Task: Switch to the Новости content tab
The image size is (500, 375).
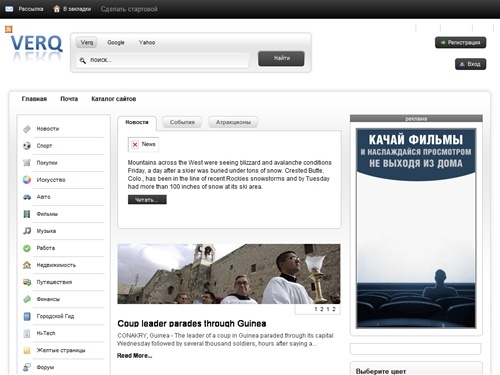Action: point(137,123)
